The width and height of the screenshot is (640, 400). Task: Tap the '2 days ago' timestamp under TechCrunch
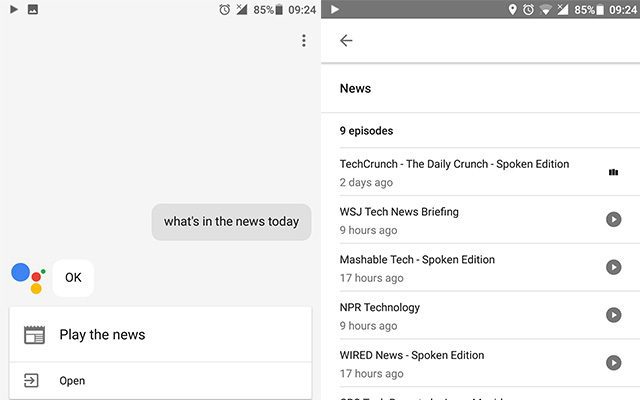[366, 182]
